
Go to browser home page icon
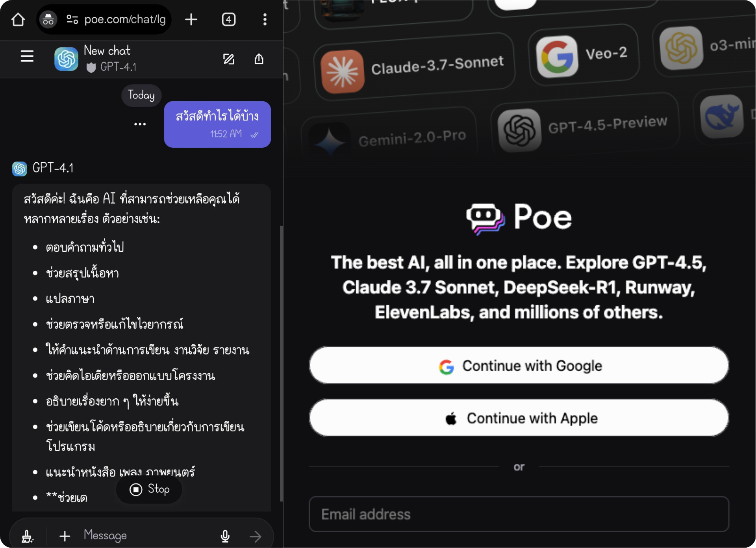pos(18,19)
